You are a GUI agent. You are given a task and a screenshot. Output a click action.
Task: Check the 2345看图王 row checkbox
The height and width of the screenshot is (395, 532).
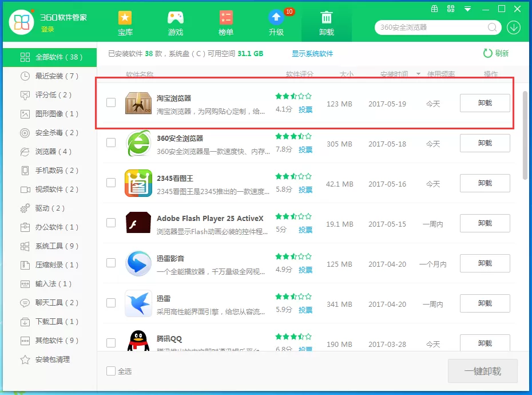[111, 183]
